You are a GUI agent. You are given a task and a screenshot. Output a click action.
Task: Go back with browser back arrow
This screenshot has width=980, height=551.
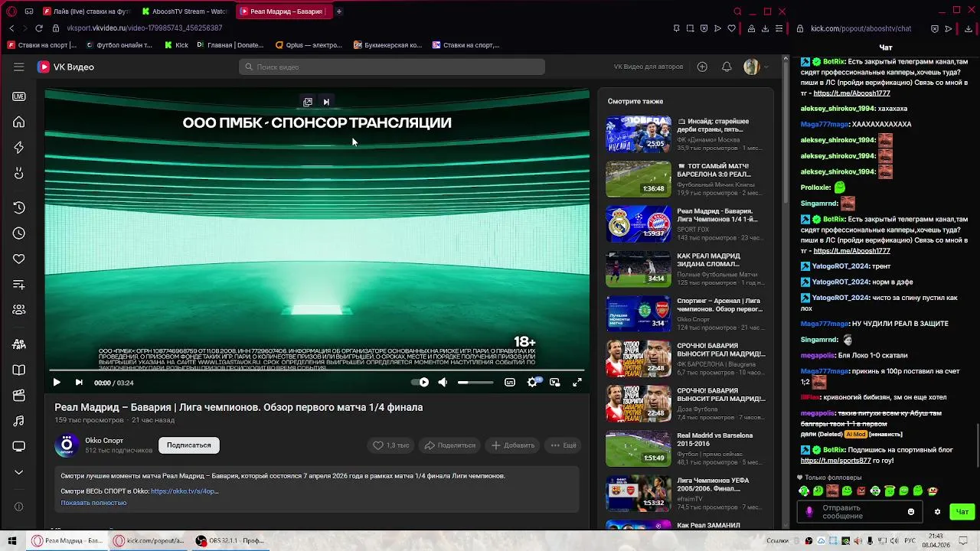[11, 28]
